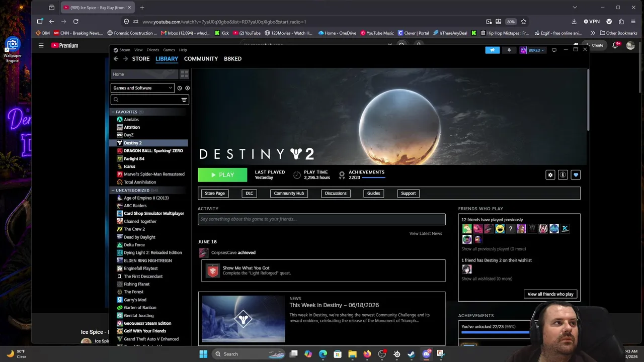Viewport: 644px width, 362px height.
Task: Click the Firefox reload page icon
Action: pyautogui.click(x=75, y=22)
